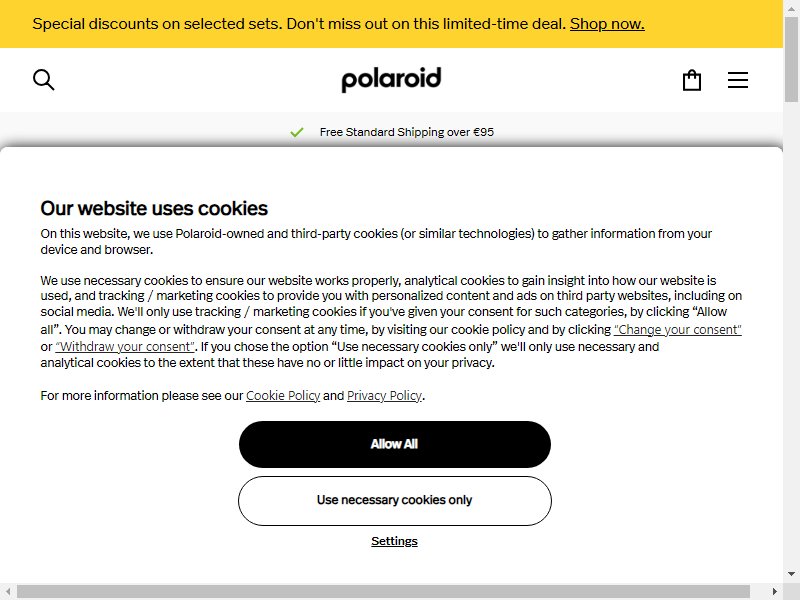Image resolution: width=800 pixels, height=600 pixels.
Task: Open the shopping bag icon
Action: [x=692, y=80]
